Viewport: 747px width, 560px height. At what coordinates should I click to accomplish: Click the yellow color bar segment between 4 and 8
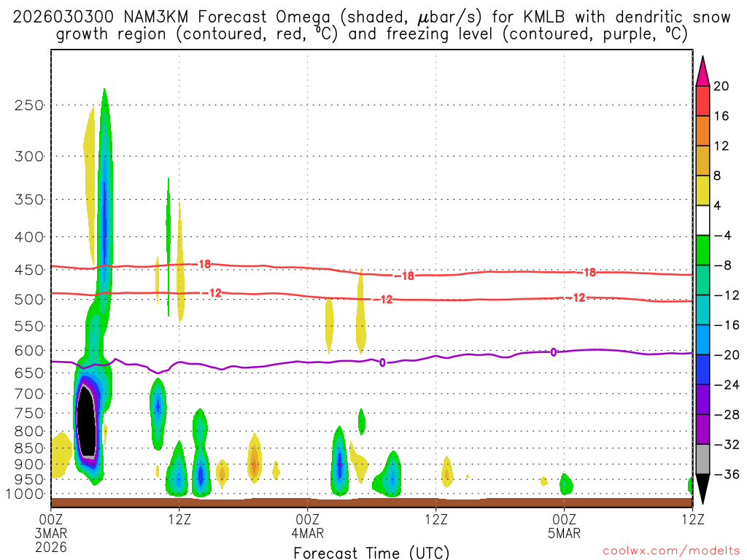click(x=703, y=190)
